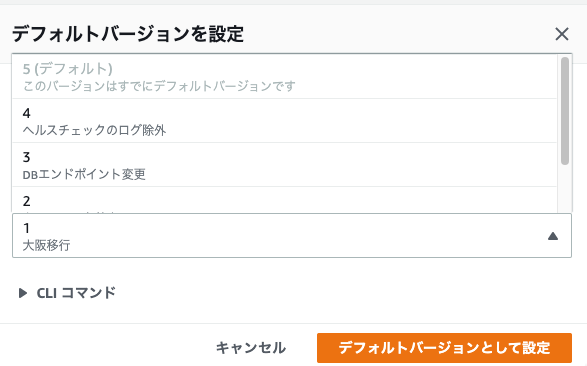Click the DBエンドポイント変更 description text
This screenshot has width=587, height=366.
point(84,174)
